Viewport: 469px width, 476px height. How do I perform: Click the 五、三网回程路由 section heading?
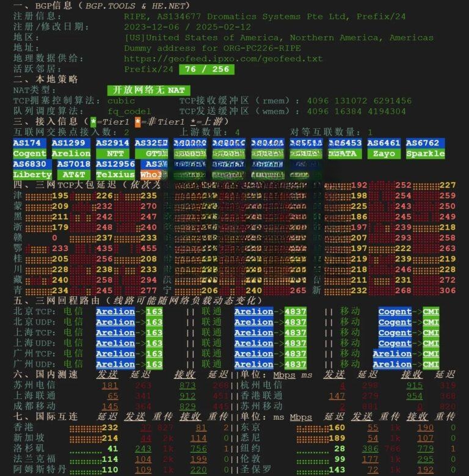click(x=137, y=301)
